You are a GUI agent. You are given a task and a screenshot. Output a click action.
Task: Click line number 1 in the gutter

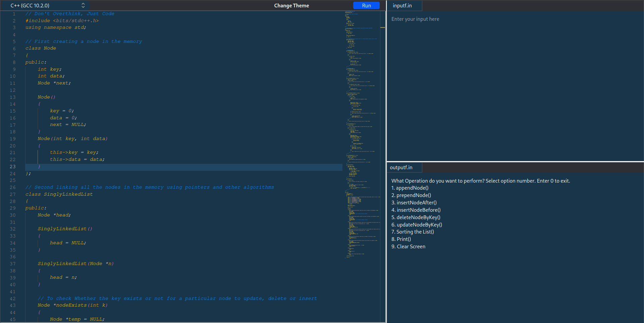tap(14, 14)
